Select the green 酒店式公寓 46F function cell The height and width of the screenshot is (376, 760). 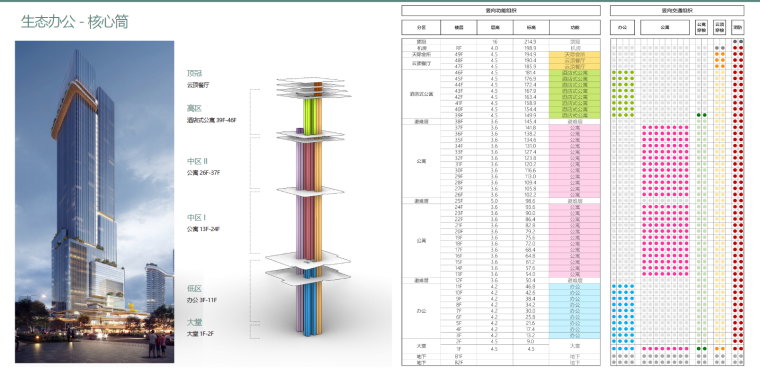[575, 73]
